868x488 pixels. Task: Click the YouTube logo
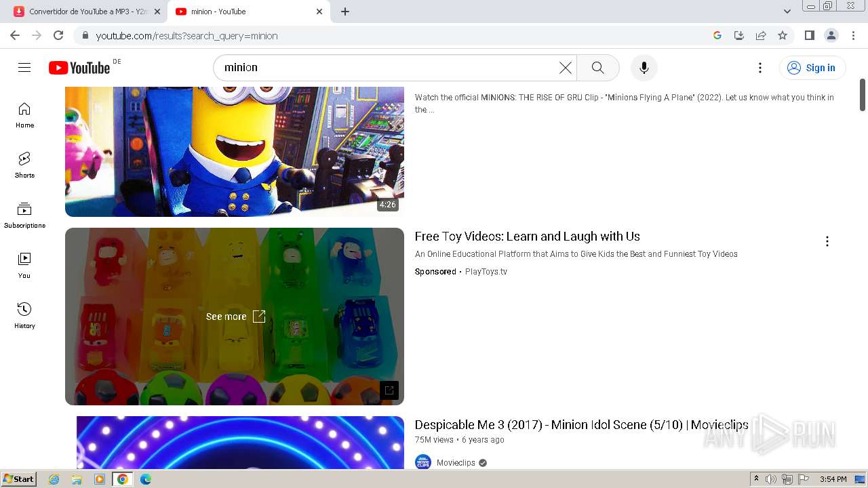pos(79,68)
